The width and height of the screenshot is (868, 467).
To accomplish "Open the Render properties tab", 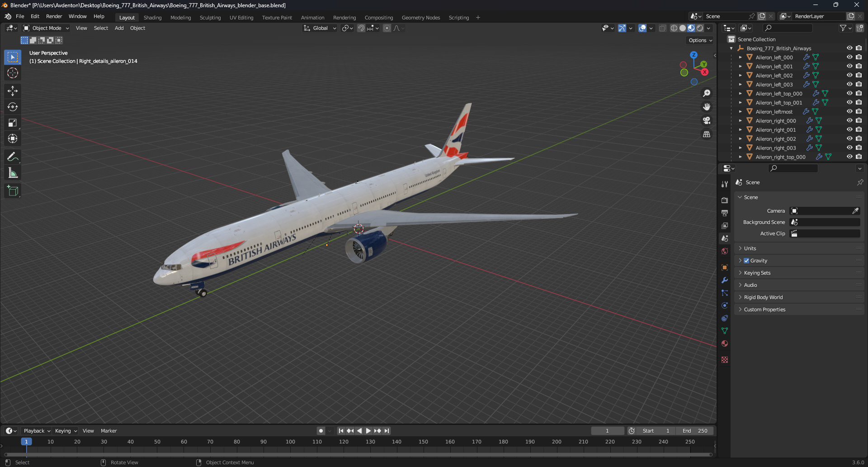I will click(x=725, y=200).
